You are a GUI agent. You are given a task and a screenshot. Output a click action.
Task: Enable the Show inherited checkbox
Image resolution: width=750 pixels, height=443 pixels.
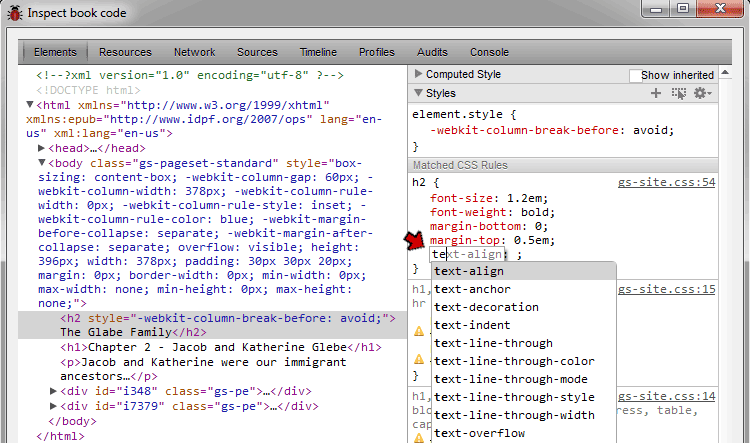634,75
